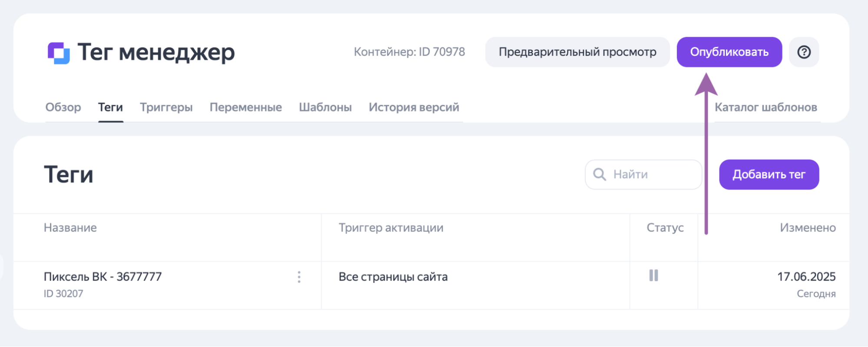The image size is (868, 347).
Task: Click the Тег менеджер logo icon
Action: (x=59, y=53)
